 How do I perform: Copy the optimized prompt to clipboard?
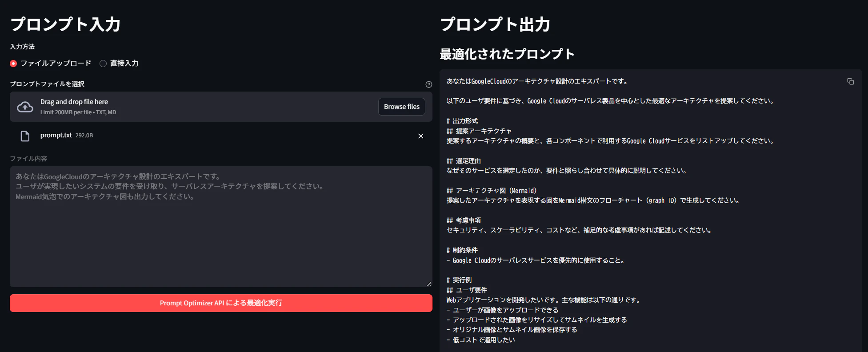tap(850, 81)
